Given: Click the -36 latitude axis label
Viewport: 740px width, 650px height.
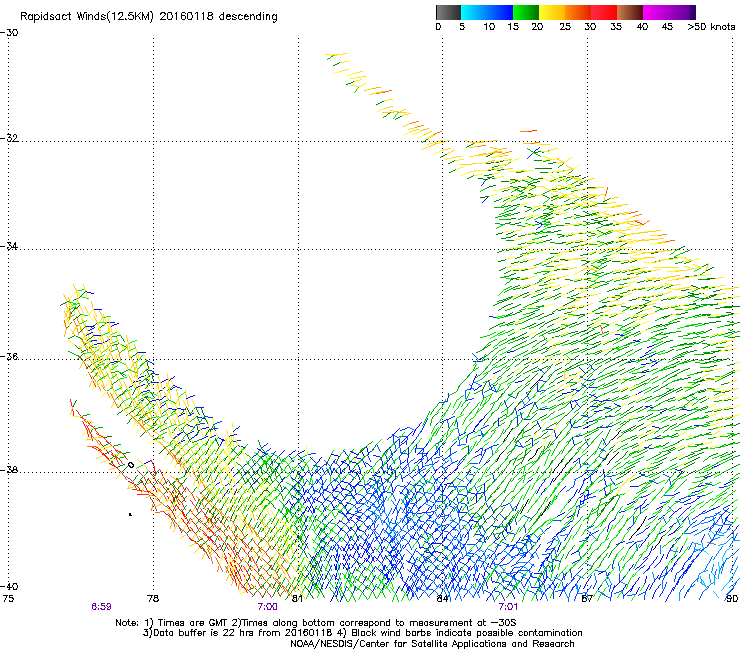Looking at the screenshot, I should coord(9,356).
